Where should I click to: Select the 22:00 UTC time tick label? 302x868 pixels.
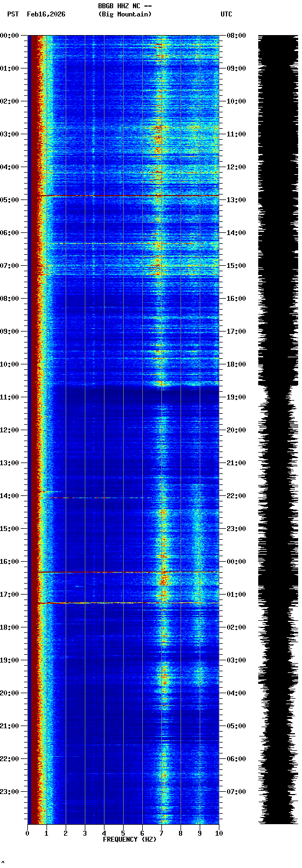236,496
